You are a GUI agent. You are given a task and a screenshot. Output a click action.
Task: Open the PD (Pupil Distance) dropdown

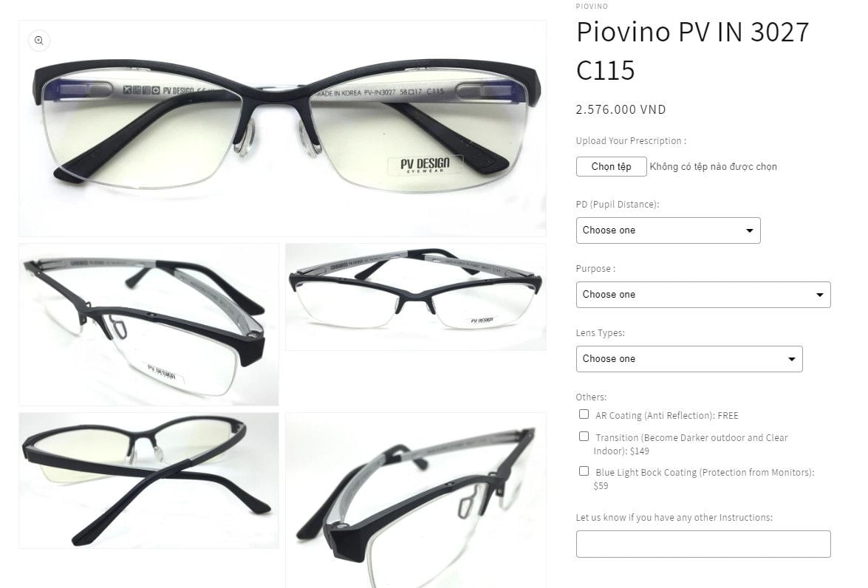pos(668,230)
